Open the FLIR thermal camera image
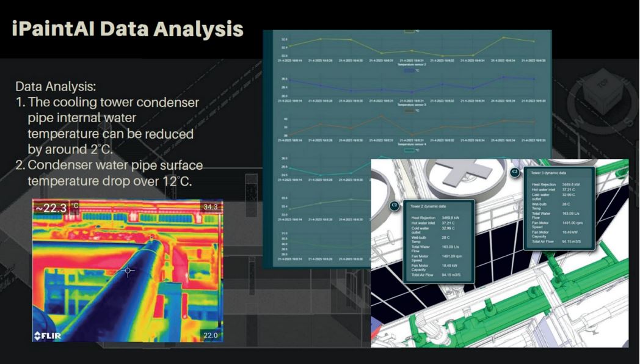This screenshot has width=640, height=364. (x=128, y=271)
